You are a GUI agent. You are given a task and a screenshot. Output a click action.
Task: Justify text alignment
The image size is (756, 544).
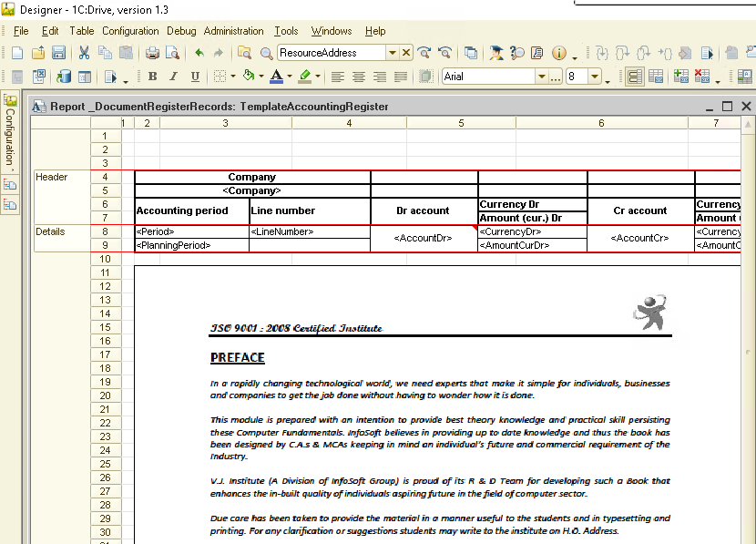tap(401, 77)
